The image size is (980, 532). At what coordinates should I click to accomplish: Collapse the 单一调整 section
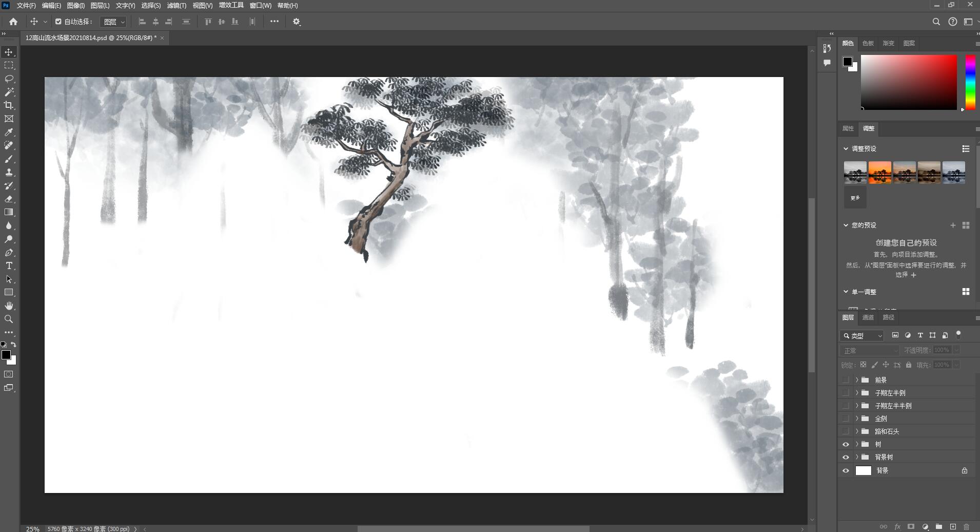(846, 292)
